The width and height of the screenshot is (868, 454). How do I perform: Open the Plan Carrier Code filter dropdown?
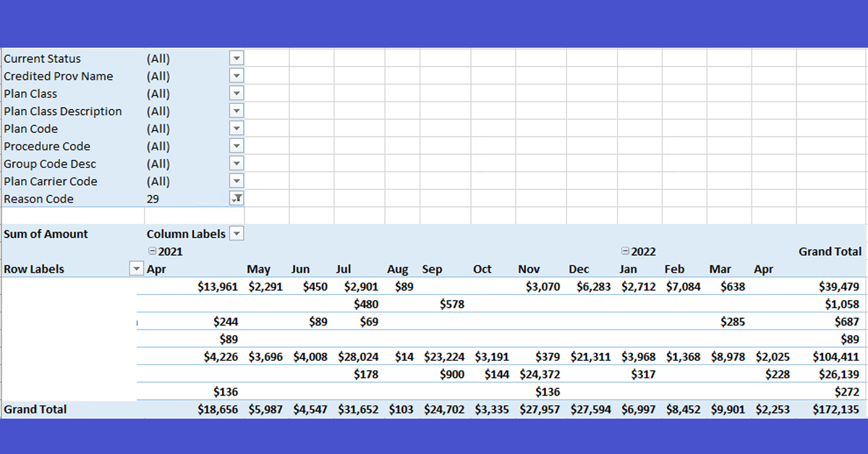pyautogui.click(x=237, y=181)
